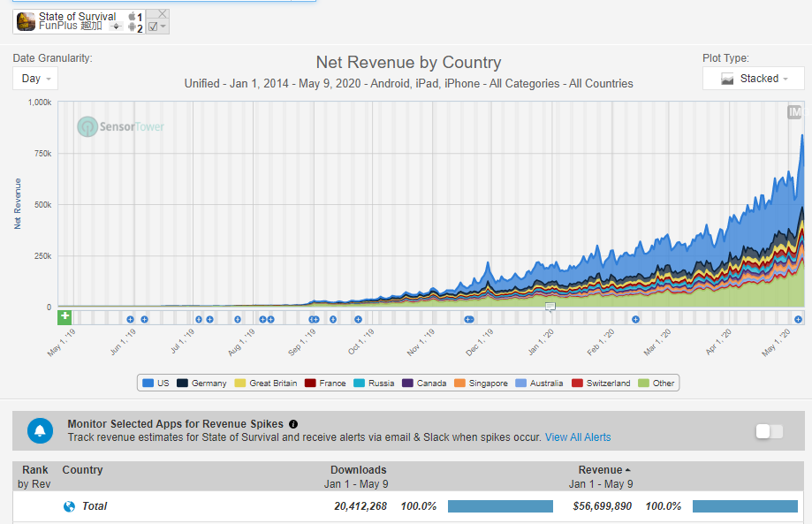Open the event marker between Feb and Mar 2020
The image size is (812, 524).
635,320
